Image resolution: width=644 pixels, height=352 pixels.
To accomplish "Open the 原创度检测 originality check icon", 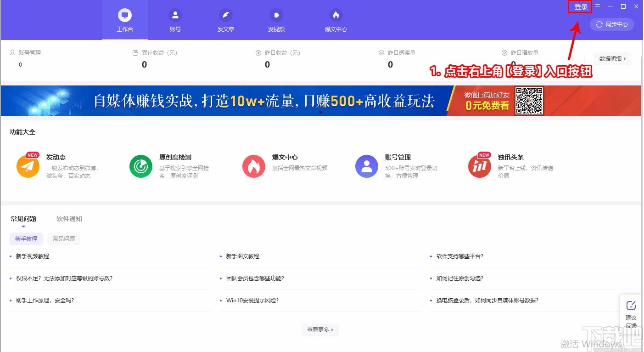I will 140,166.
